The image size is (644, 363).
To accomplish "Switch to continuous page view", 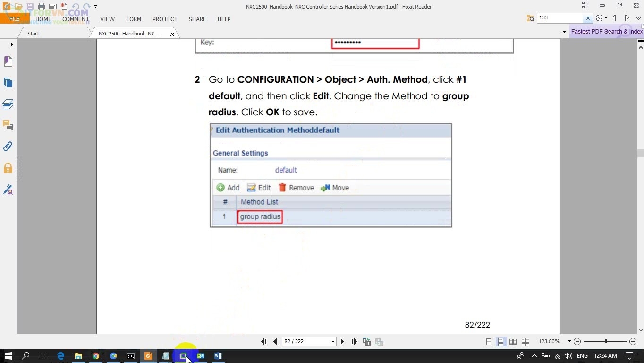I will [500, 341].
